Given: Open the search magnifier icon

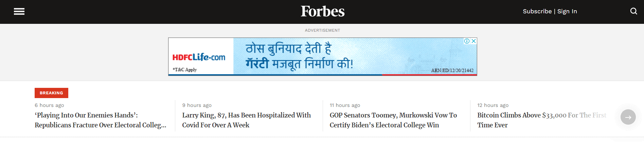Looking at the screenshot, I should tap(633, 11).
